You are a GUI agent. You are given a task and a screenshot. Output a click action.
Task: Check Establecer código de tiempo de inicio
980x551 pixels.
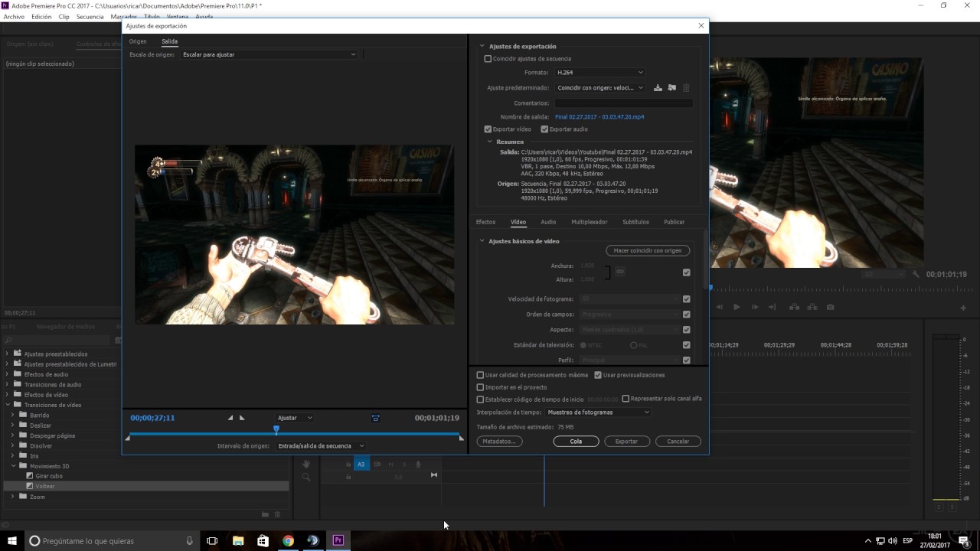click(480, 399)
